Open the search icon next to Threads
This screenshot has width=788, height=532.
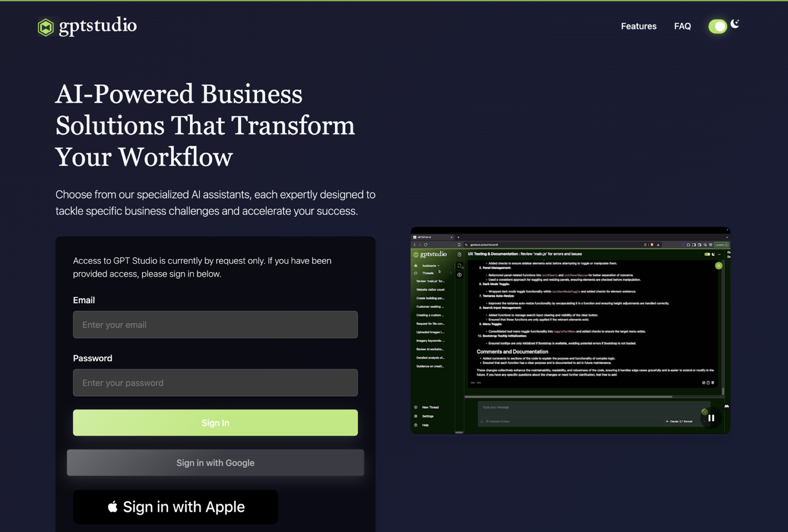(x=450, y=272)
